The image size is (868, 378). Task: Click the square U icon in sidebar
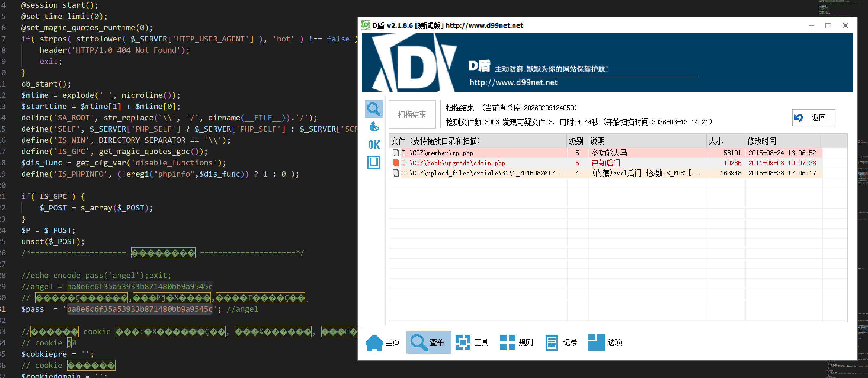coord(374,162)
